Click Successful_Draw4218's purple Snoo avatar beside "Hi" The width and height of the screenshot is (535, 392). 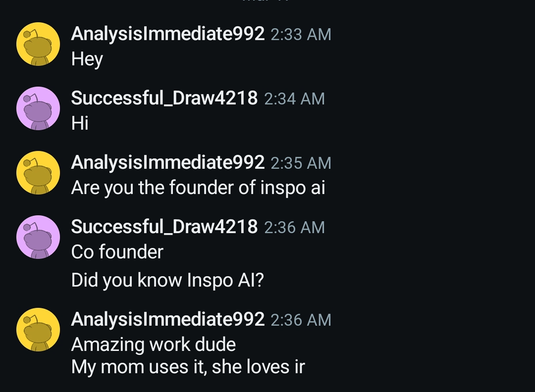[x=38, y=109]
